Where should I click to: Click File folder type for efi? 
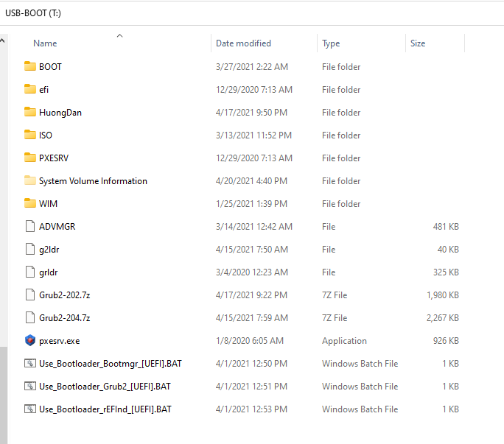(x=341, y=90)
